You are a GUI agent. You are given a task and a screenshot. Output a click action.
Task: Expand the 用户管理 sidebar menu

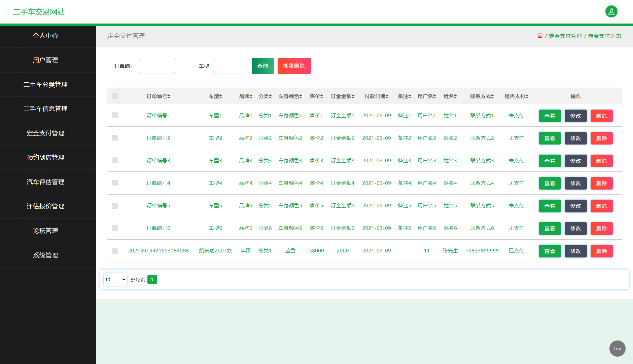(x=48, y=60)
